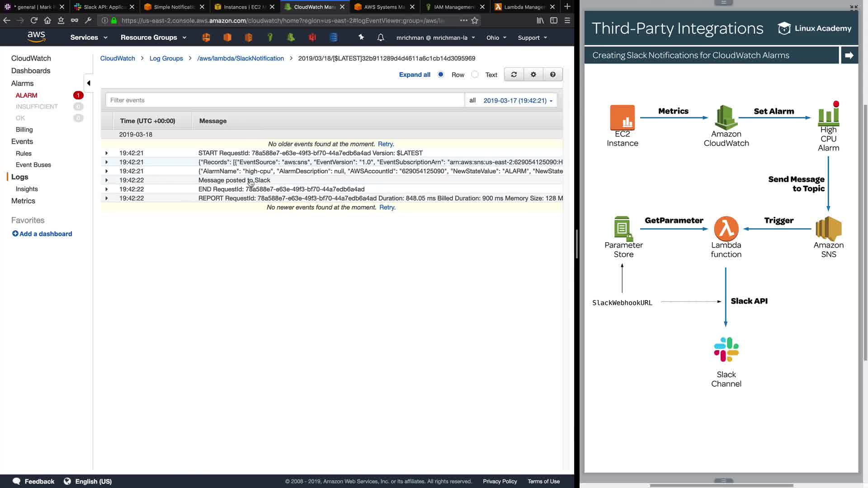Bookmark page with the star icon
This screenshot has height=488, width=868.
click(475, 20)
